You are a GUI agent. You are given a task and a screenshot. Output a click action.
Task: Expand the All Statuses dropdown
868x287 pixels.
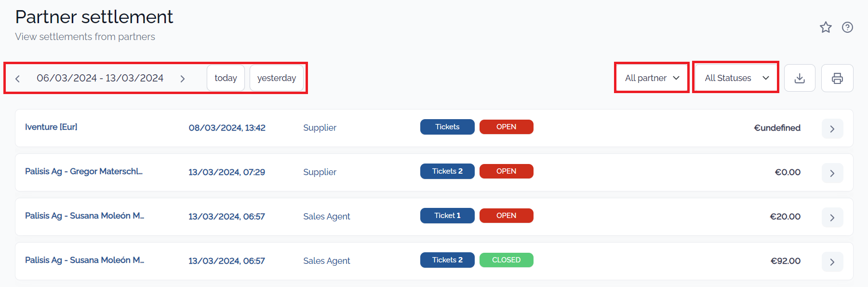(x=736, y=78)
